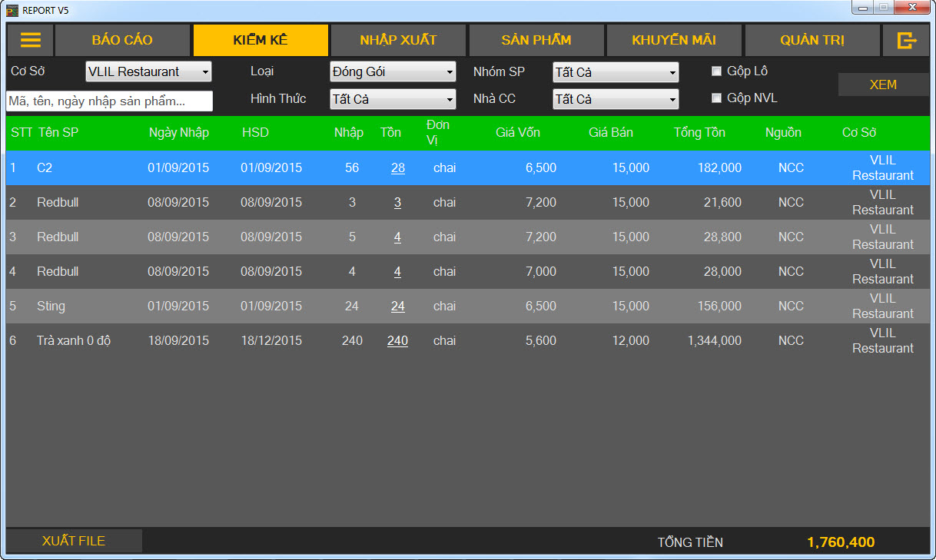Open the QUẢN TRỊ tab
The width and height of the screenshot is (936, 560).
tap(812, 41)
